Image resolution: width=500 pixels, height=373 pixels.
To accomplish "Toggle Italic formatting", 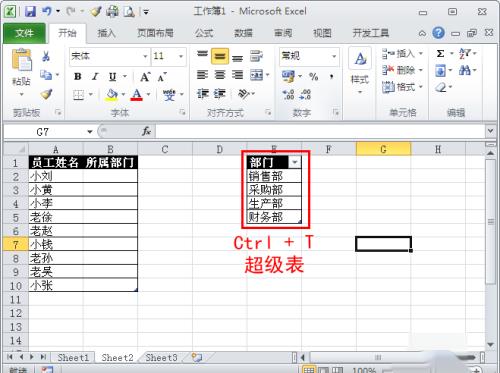I will pos(95,77).
